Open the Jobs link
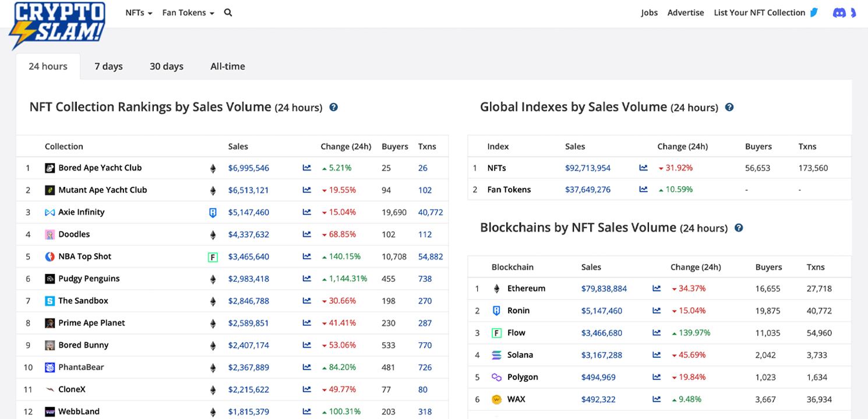This screenshot has width=868, height=419. pos(650,12)
